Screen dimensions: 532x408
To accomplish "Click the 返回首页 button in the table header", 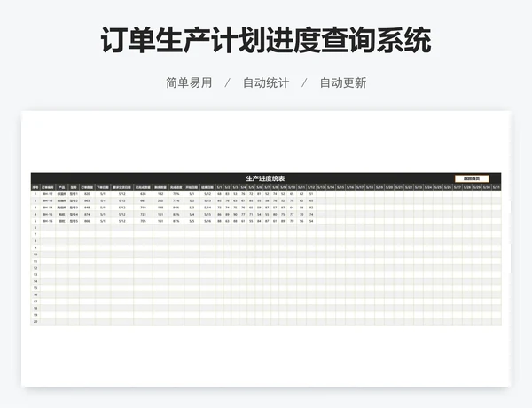I will coord(472,178).
